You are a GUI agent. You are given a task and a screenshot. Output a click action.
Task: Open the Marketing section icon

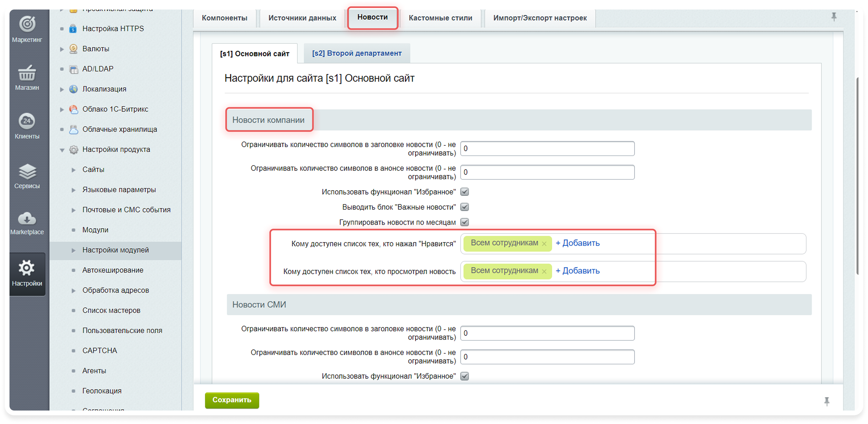[27, 25]
